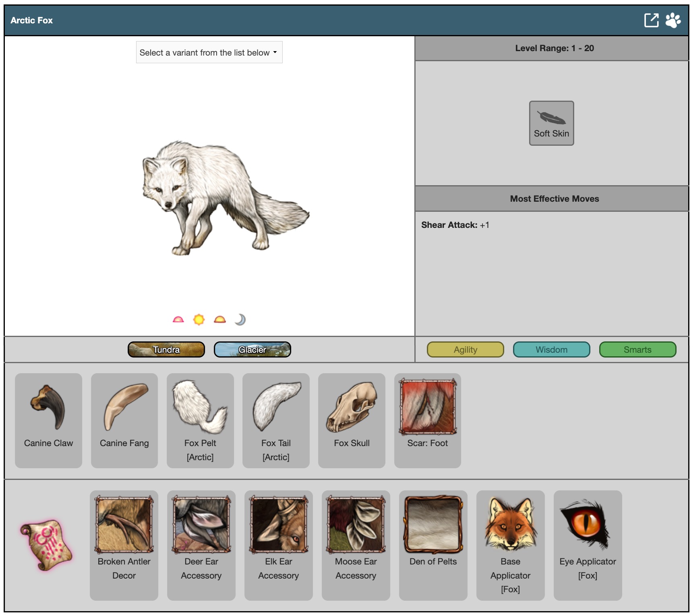The height and width of the screenshot is (616, 693).
Task: Switch to the night moon time icon
Action: point(240,320)
